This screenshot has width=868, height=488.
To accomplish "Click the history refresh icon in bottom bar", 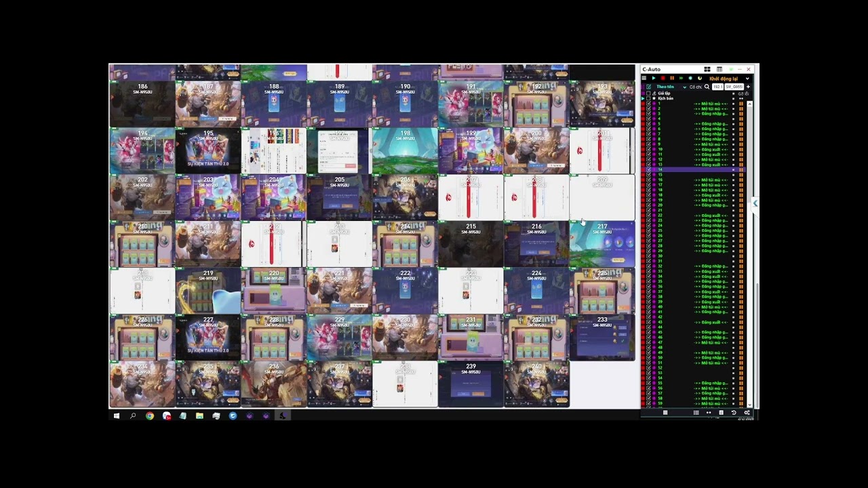I will (734, 412).
